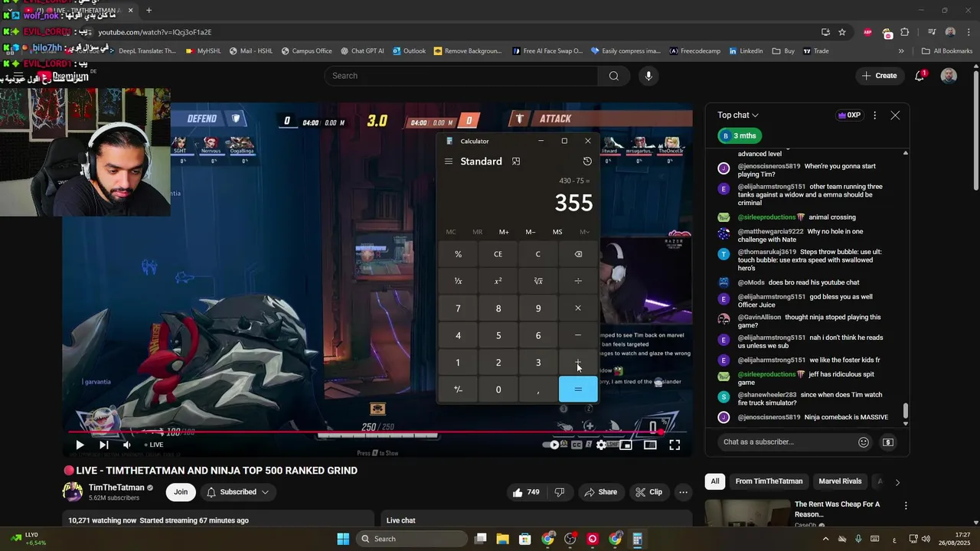
Task: Enter fullscreen video mode
Action: point(675,445)
